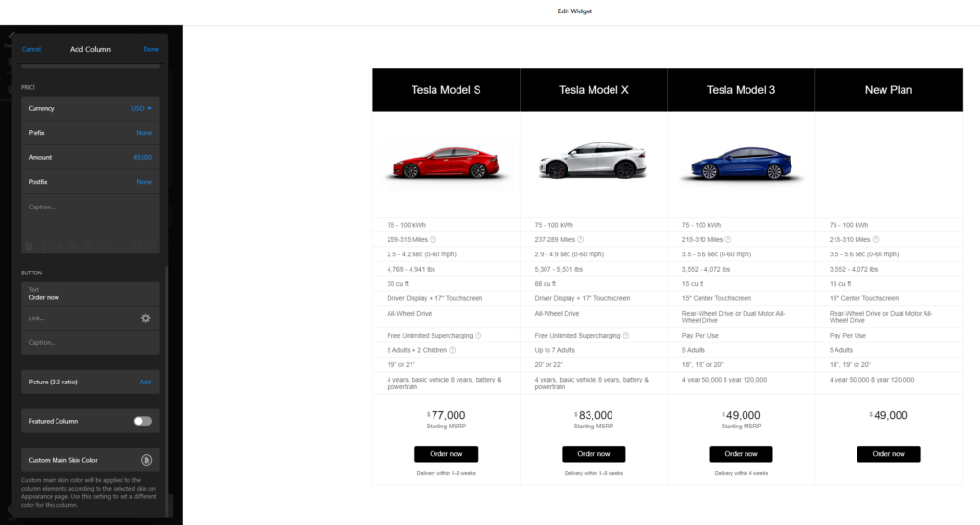Click Model S Free Unlimited Supercharging info icon
This screenshot has height=525, width=980.
click(x=479, y=336)
